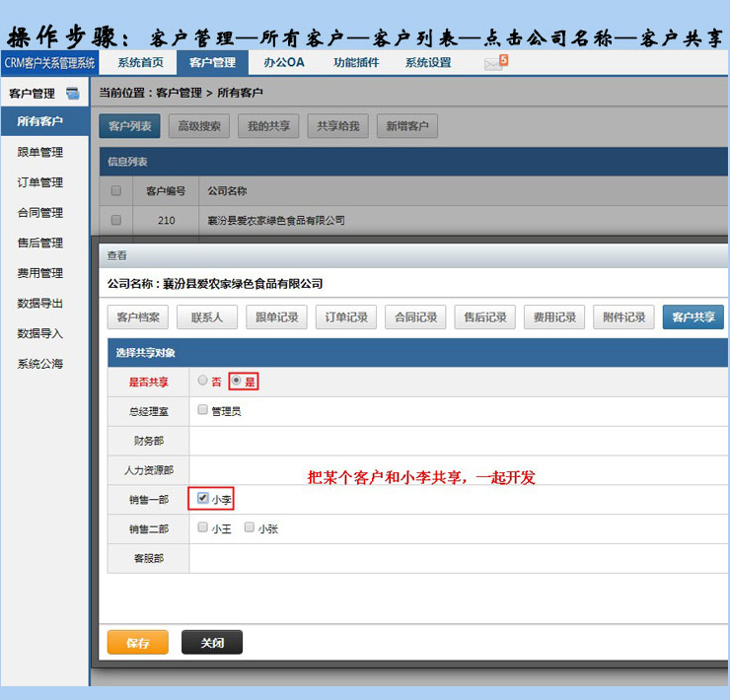Check the row checkbox for customer 210

pyautogui.click(x=116, y=220)
